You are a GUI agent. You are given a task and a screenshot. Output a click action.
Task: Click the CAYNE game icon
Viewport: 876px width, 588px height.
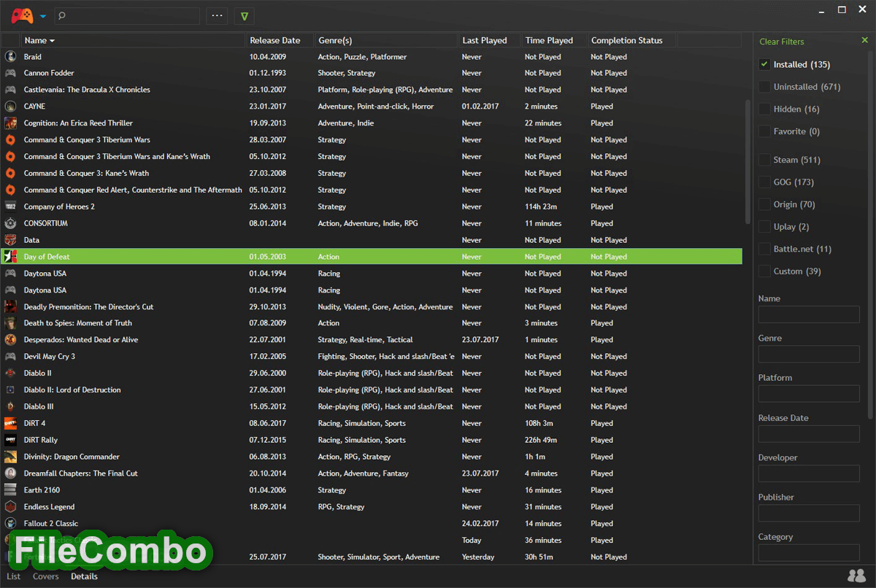[10, 107]
